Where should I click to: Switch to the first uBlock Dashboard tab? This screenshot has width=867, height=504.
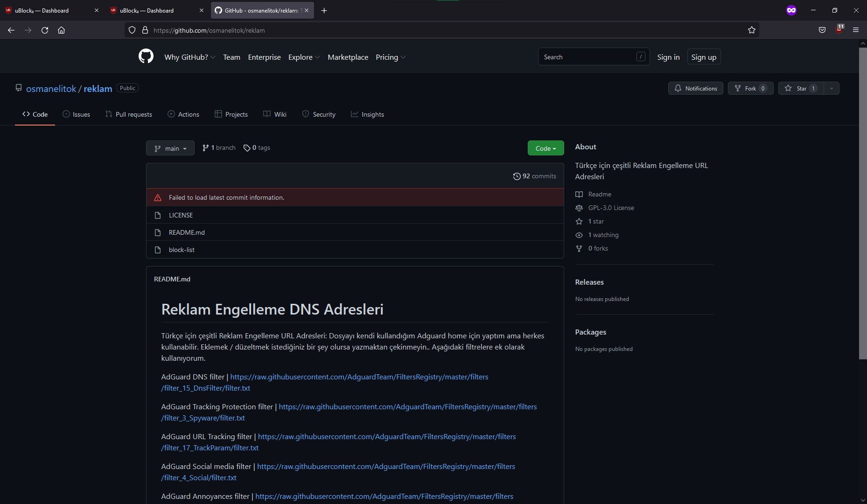tap(47, 10)
